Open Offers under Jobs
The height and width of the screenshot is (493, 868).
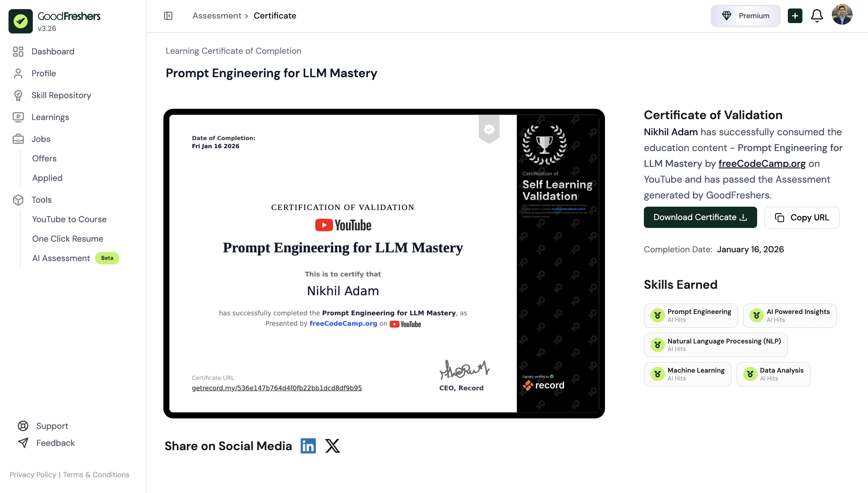tap(44, 158)
